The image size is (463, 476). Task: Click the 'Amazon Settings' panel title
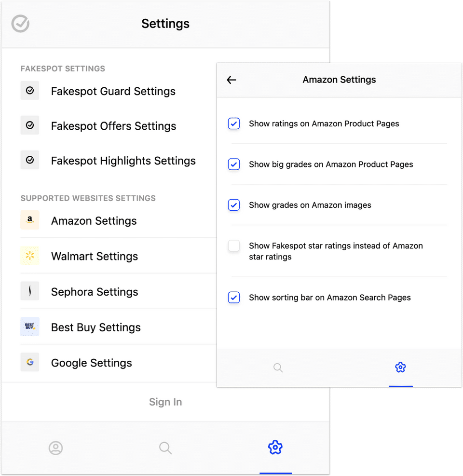coord(339,80)
